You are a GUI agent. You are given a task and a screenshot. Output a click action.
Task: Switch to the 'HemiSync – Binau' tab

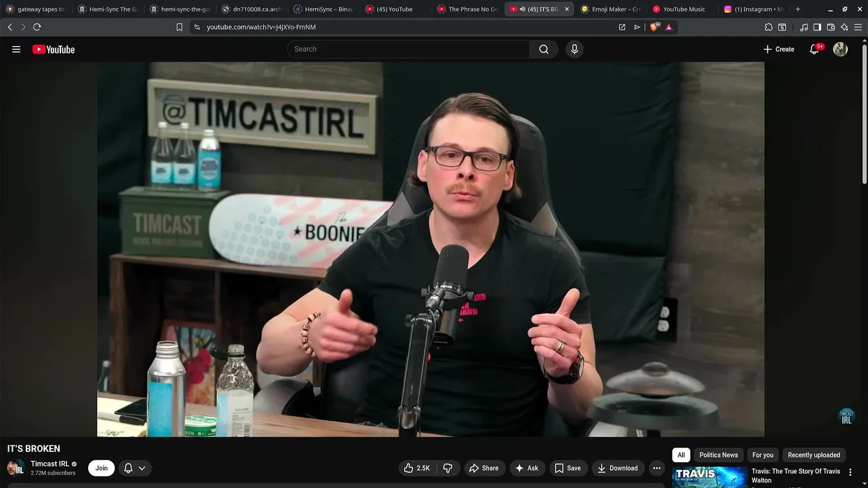[324, 9]
